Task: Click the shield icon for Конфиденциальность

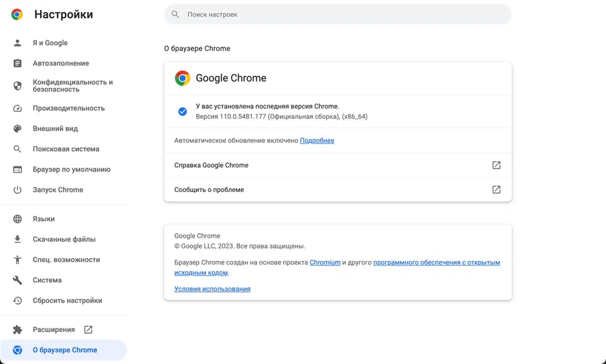Action: click(18, 85)
